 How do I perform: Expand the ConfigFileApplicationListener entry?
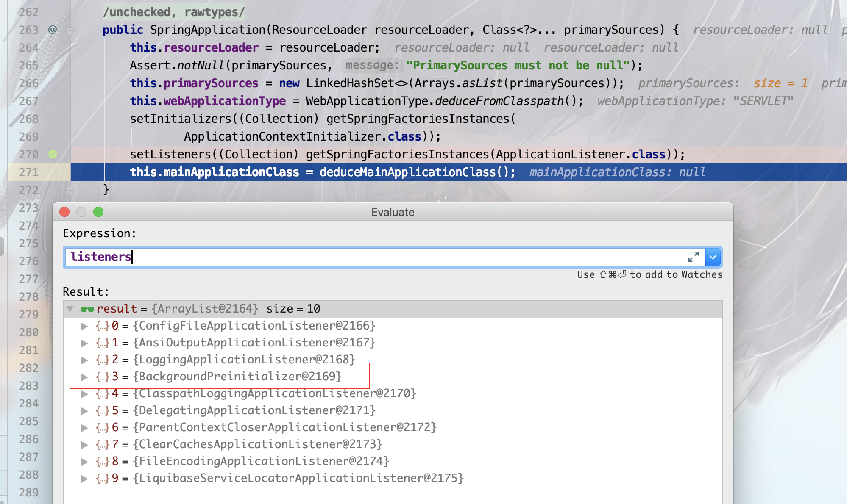point(85,326)
